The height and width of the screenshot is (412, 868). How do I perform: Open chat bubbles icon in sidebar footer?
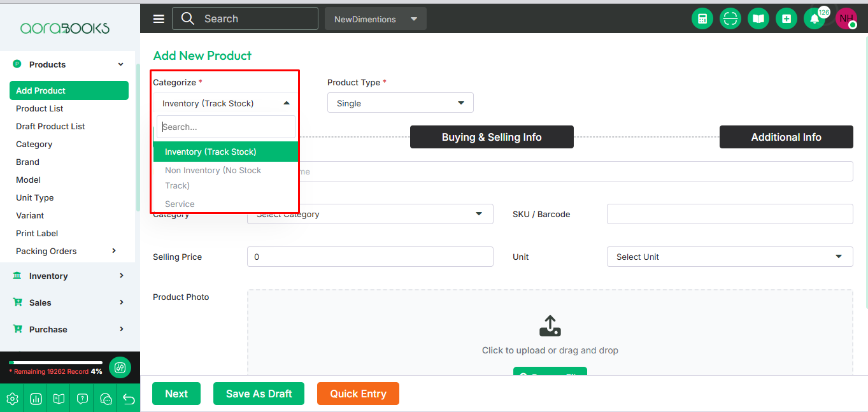106,399
